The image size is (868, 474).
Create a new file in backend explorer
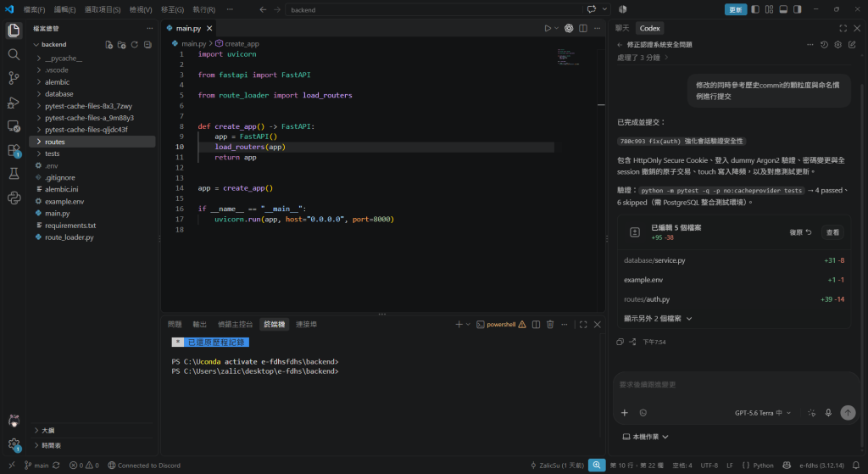point(109,45)
